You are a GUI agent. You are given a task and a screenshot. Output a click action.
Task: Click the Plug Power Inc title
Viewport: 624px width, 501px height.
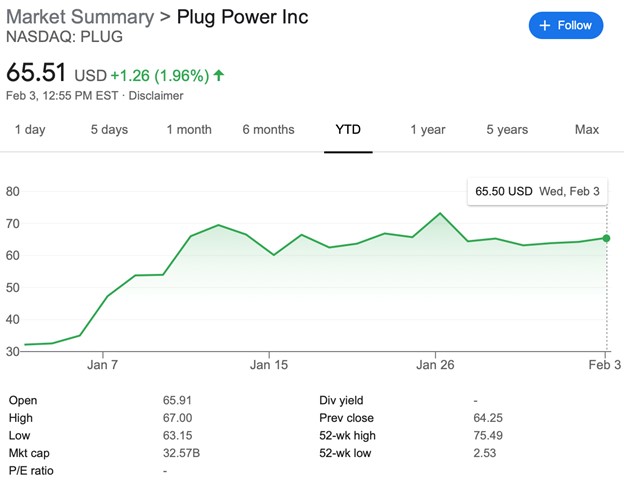point(241,17)
